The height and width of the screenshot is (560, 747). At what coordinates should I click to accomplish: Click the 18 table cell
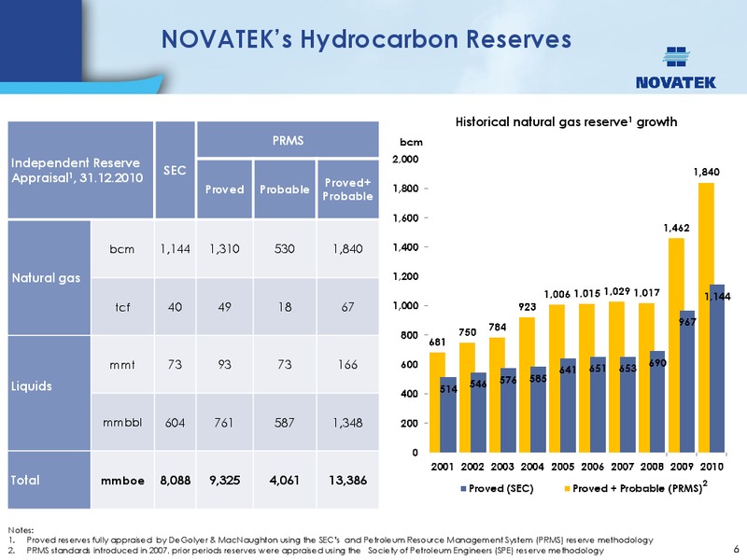point(285,307)
